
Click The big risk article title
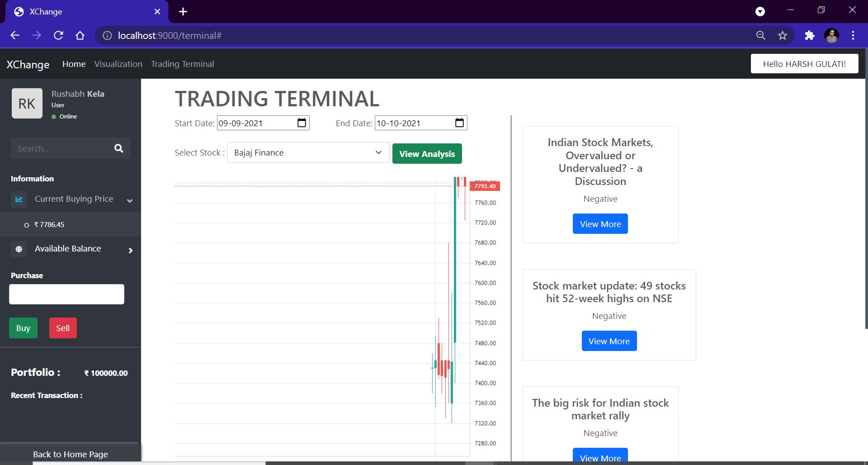(x=600, y=409)
